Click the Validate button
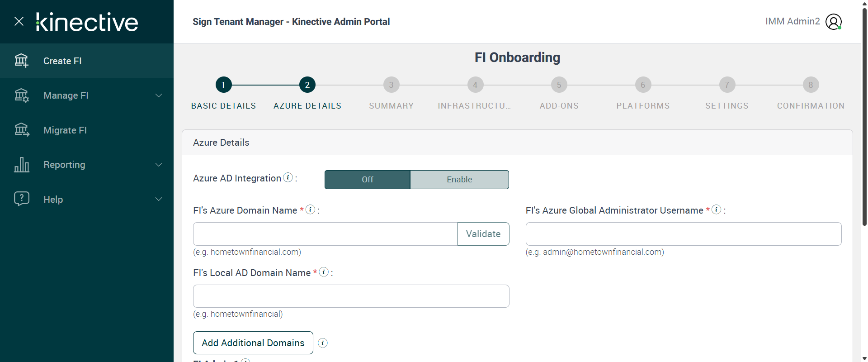868x362 pixels. click(483, 234)
